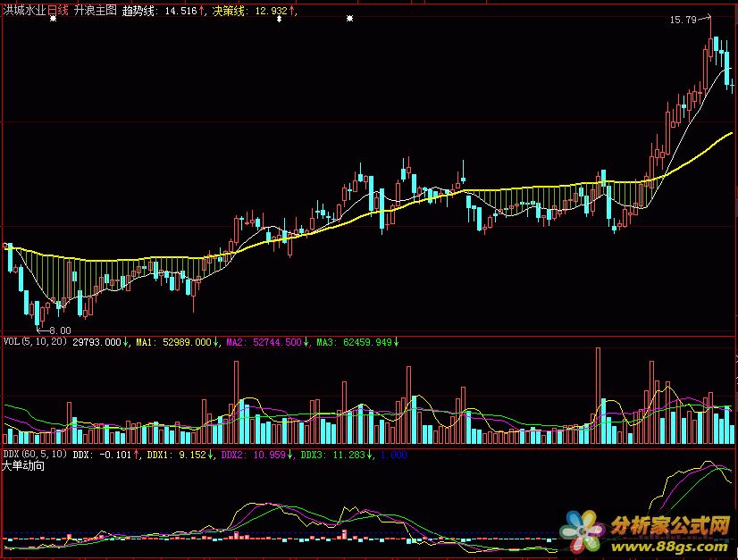Image resolution: width=738 pixels, height=560 pixels.
Task: Click the red 日线 period label
Action: [58, 10]
